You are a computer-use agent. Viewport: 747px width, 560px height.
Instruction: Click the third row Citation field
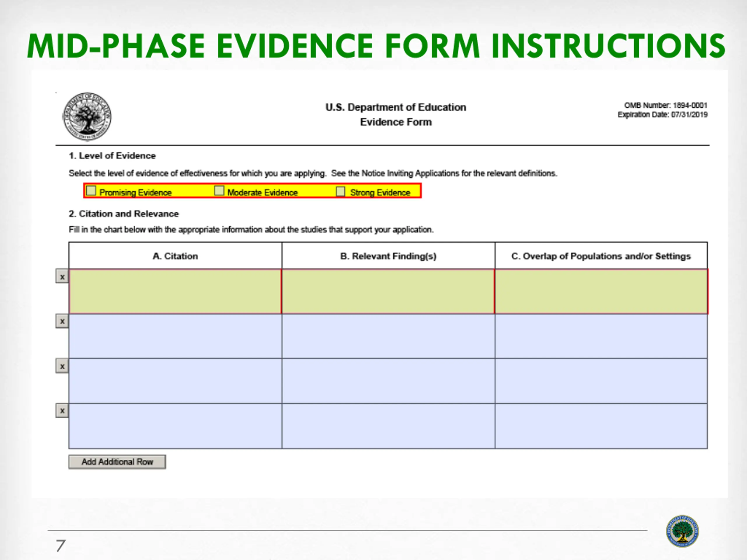tap(175, 381)
